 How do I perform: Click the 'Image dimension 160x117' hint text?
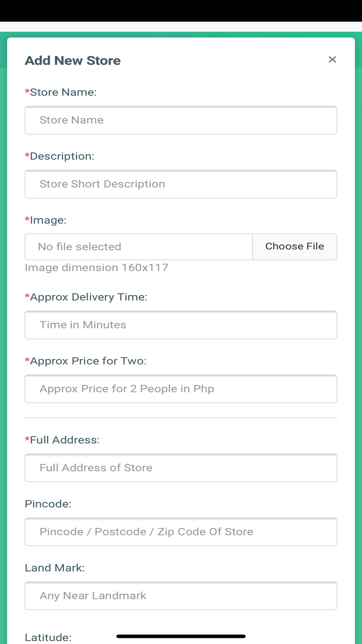click(97, 268)
